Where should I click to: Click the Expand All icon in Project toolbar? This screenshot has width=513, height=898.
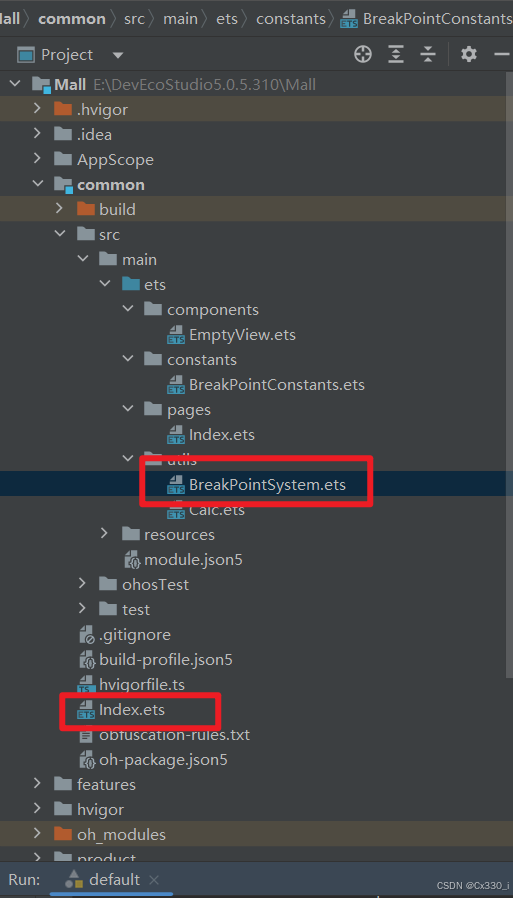tap(396, 54)
